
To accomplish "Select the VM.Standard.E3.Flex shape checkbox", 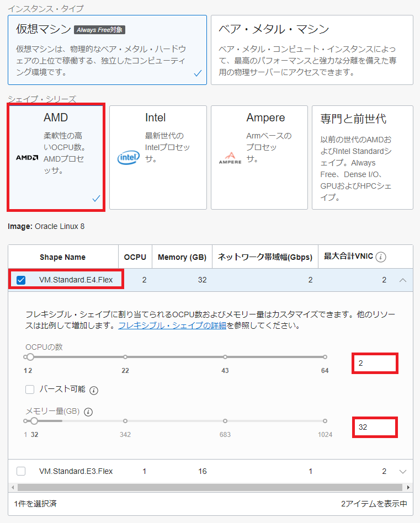I will pyautogui.click(x=21, y=471).
